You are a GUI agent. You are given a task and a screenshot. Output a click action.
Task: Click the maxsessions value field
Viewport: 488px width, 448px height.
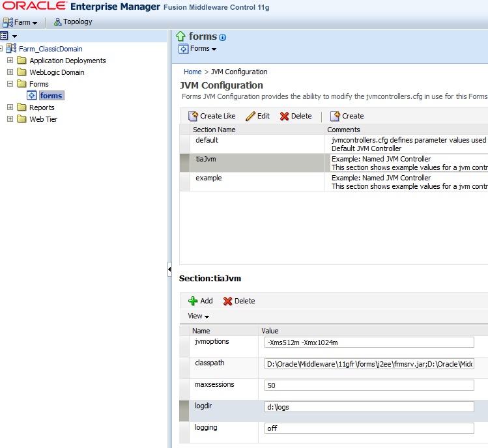(x=369, y=385)
